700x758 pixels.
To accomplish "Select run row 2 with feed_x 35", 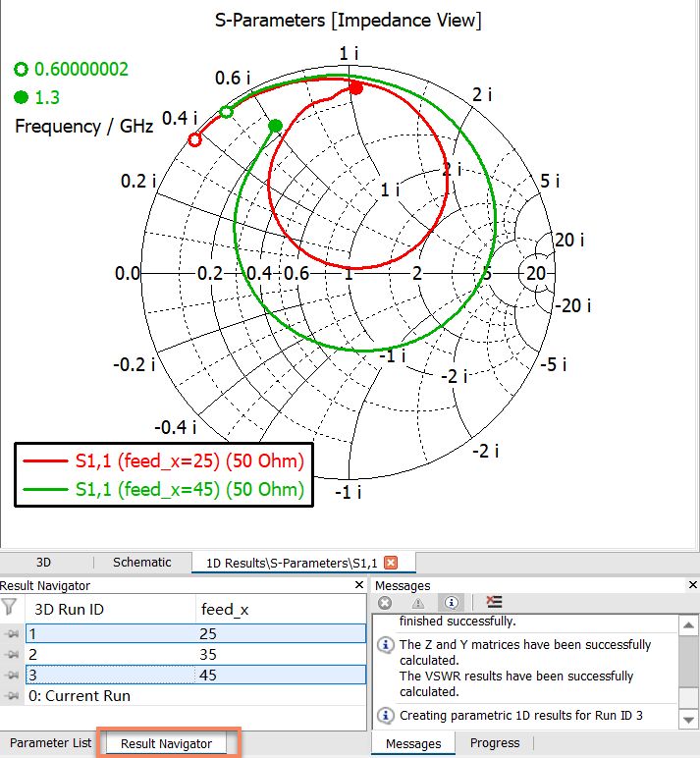I will pos(195,655).
